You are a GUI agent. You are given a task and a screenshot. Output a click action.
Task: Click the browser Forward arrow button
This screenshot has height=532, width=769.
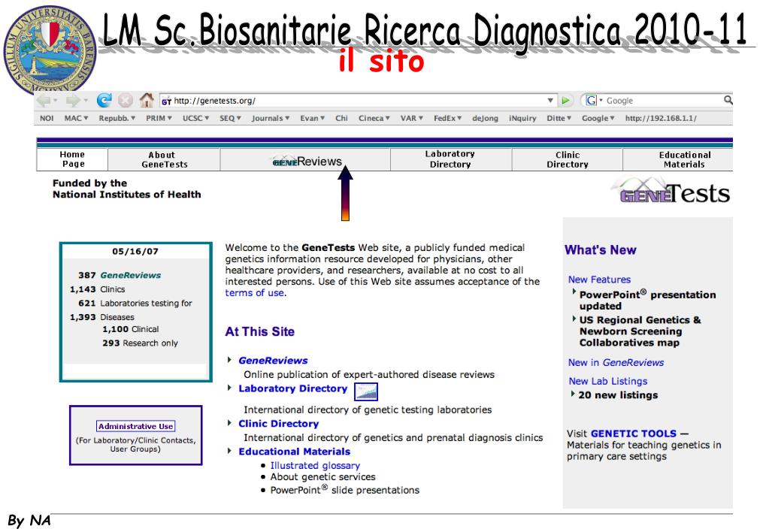[x=73, y=101]
